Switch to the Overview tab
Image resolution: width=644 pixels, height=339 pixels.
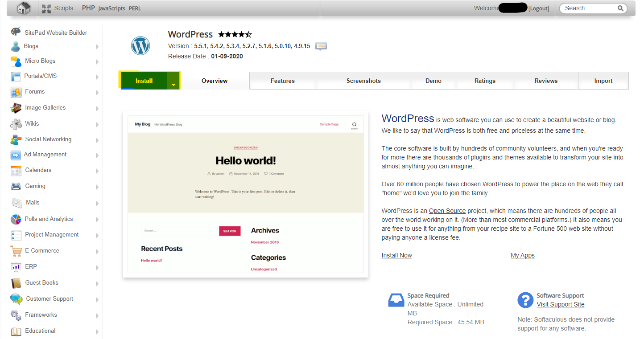(215, 81)
